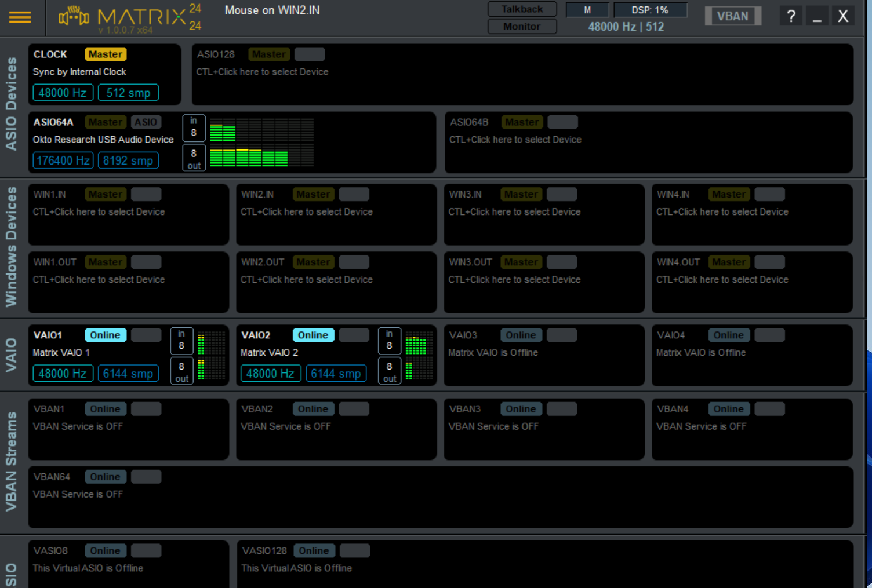Toggle VAIO2 Online status
The width and height of the screenshot is (872, 588).
pyautogui.click(x=313, y=335)
